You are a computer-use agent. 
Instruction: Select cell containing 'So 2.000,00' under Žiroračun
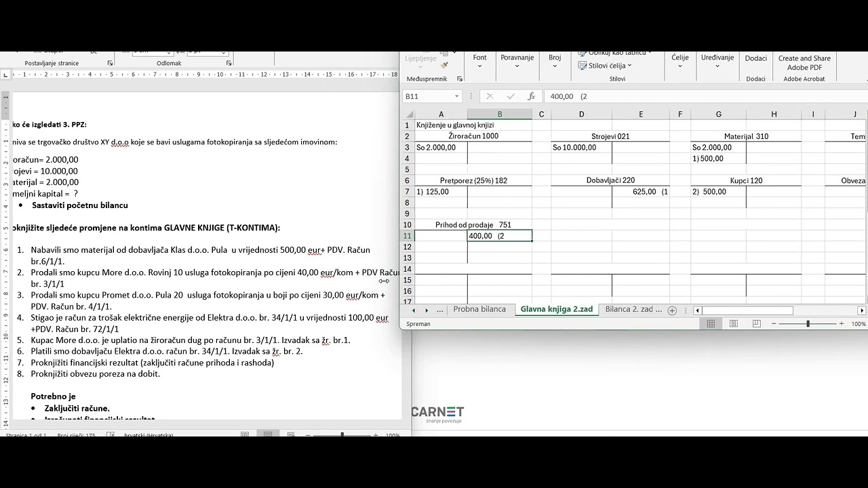point(441,147)
